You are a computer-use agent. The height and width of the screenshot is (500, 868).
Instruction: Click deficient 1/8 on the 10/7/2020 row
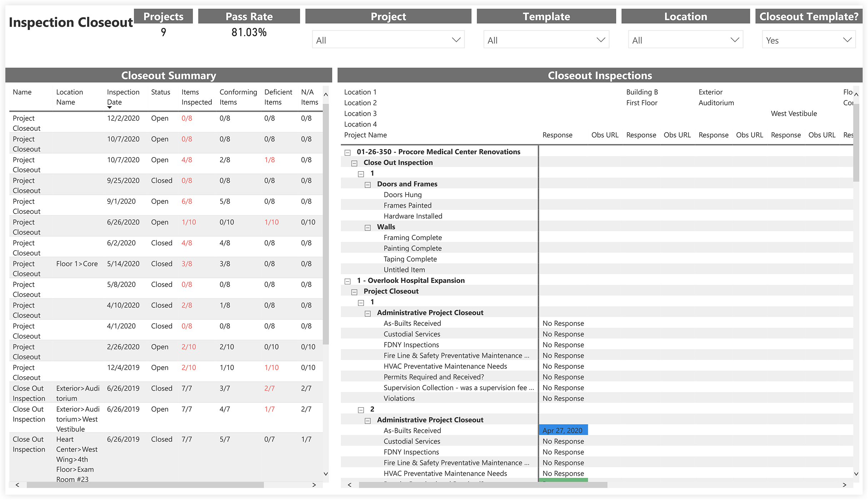click(269, 160)
